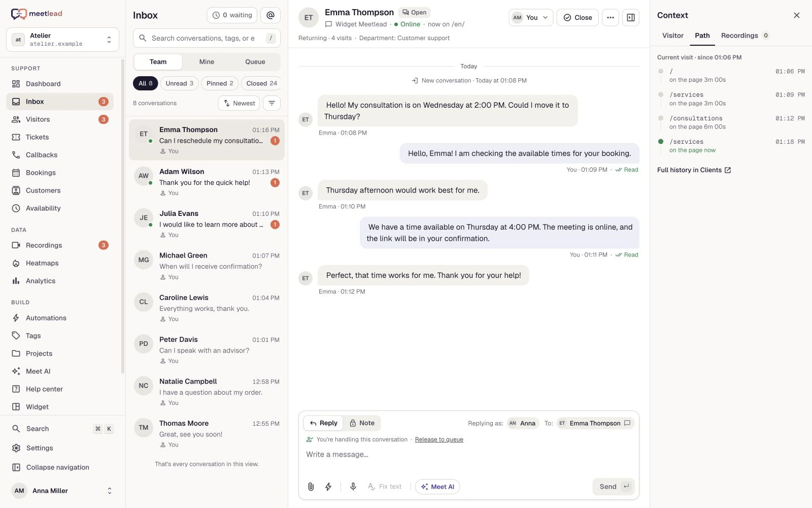Switch to the Queue view
The image size is (812, 508).
coord(255,62)
